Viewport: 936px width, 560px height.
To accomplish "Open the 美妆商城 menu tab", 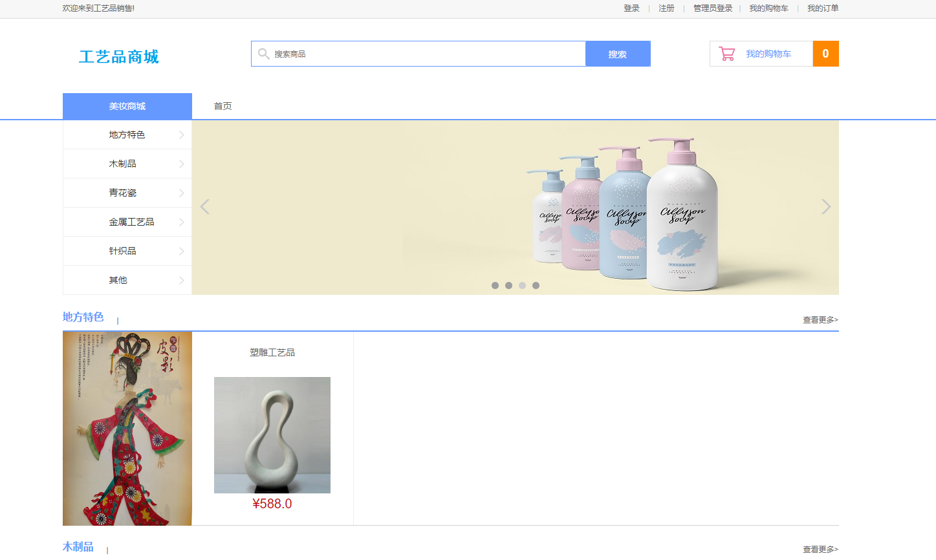I will 127,105.
